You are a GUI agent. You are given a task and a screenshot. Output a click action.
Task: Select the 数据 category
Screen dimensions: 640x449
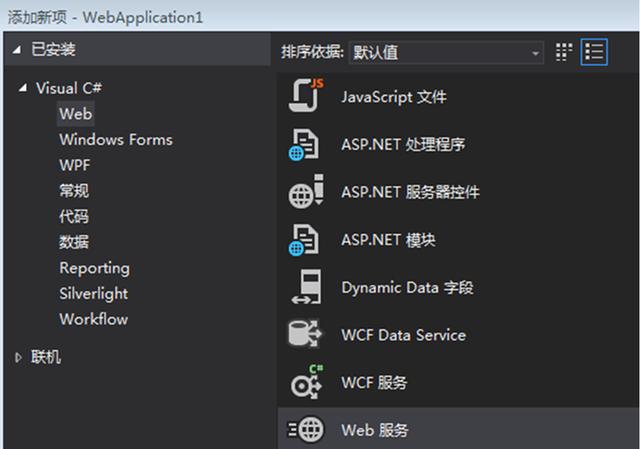[x=74, y=242]
